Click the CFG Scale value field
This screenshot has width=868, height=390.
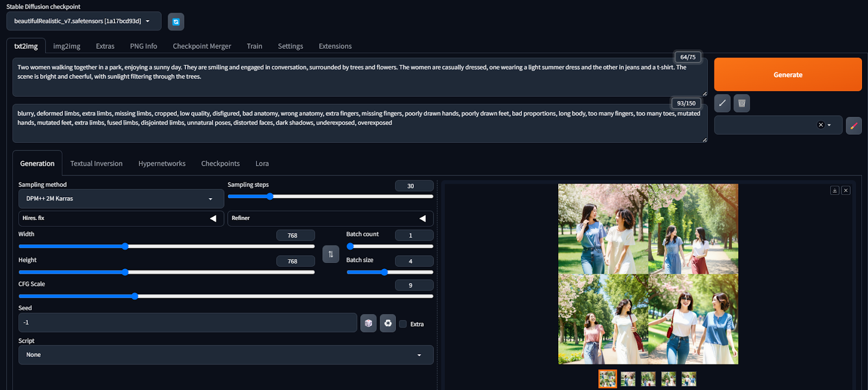[x=414, y=285]
